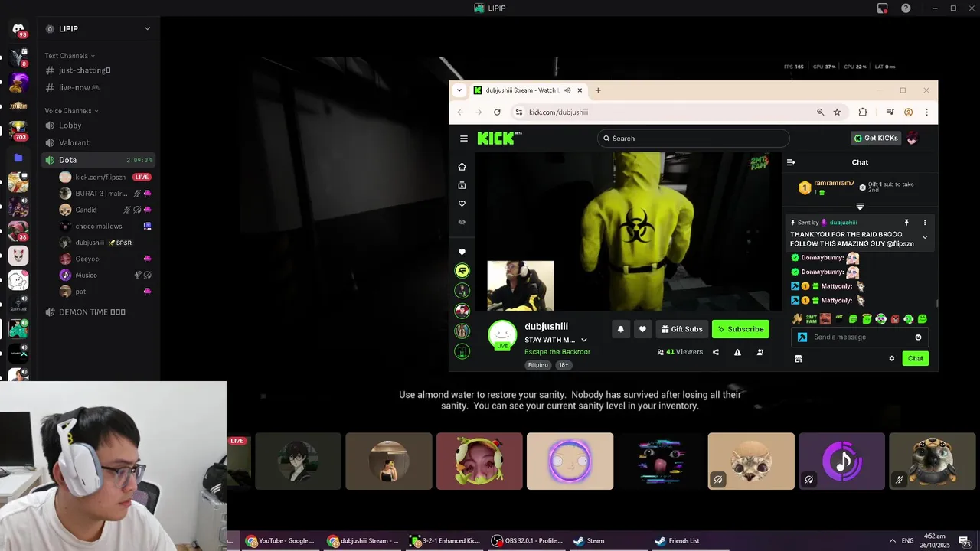Click the report warning triangle icon
980x551 pixels.
click(x=737, y=352)
